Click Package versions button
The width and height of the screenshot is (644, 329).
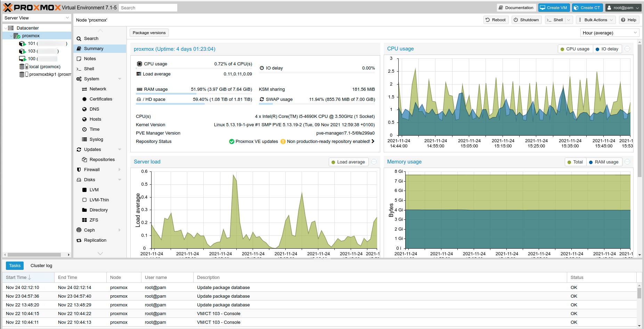149,33
